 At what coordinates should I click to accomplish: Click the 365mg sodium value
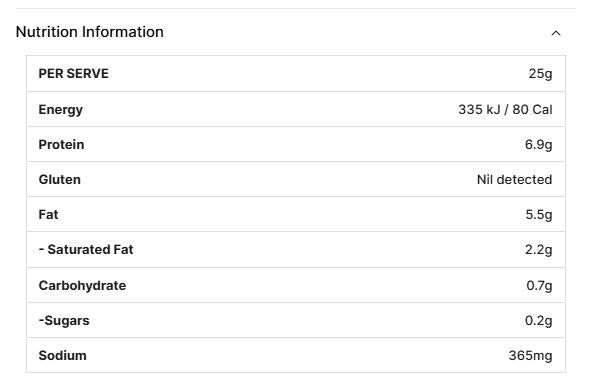530,356
